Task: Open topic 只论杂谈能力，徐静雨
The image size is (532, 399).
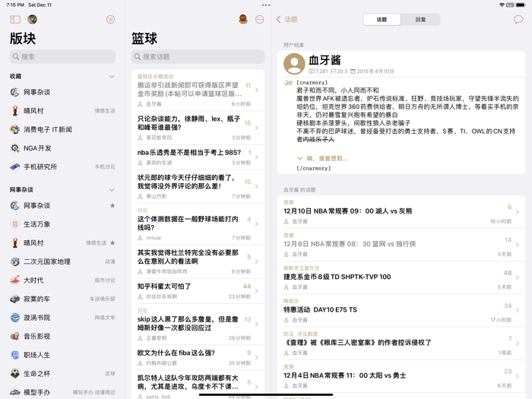Action: (x=198, y=128)
